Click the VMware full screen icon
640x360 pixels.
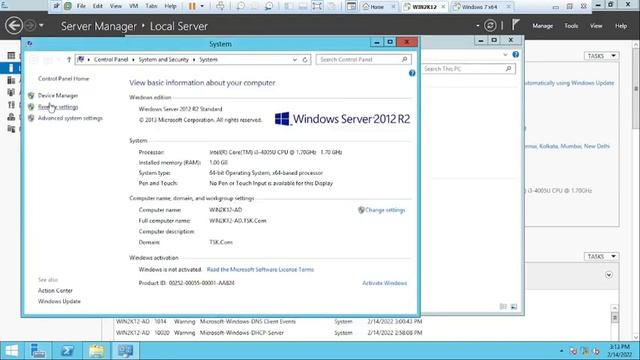click(317, 6)
